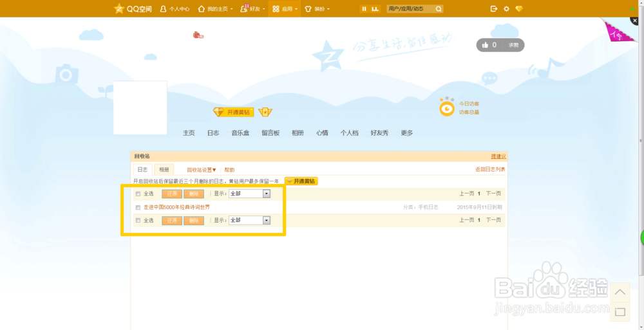Click the red apple icon near top

click(198, 35)
